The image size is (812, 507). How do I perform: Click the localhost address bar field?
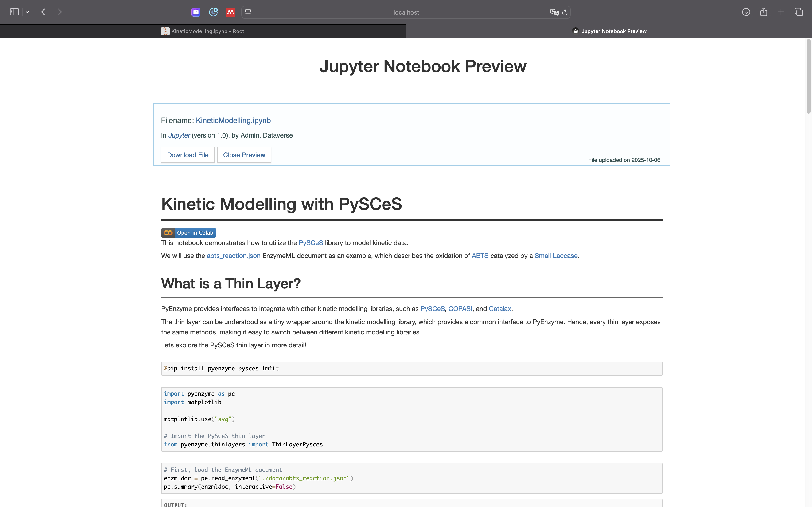tap(406, 12)
